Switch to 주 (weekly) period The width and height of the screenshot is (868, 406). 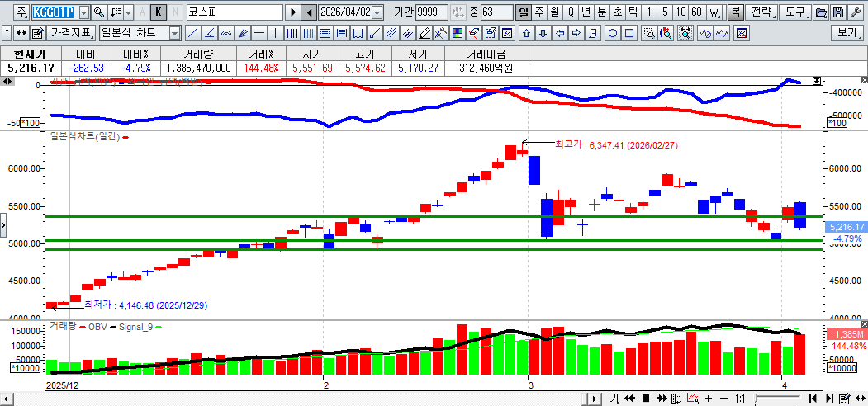click(x=538, y=12)
